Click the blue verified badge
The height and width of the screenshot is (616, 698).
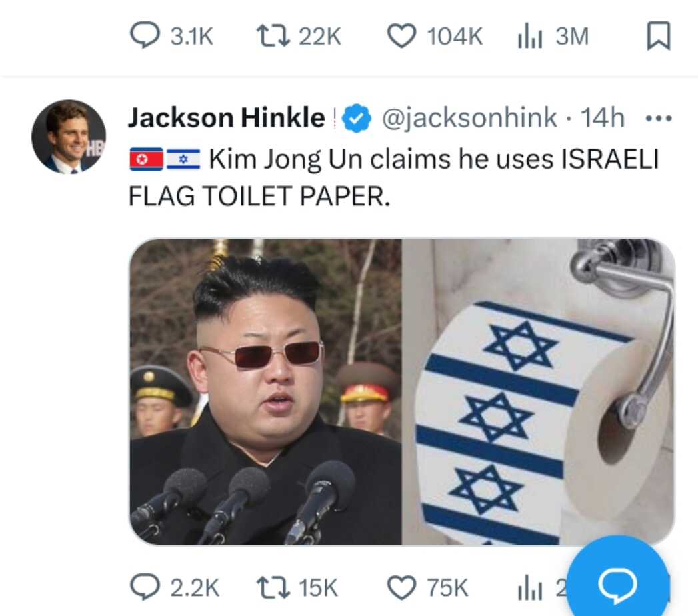point(356,118)
